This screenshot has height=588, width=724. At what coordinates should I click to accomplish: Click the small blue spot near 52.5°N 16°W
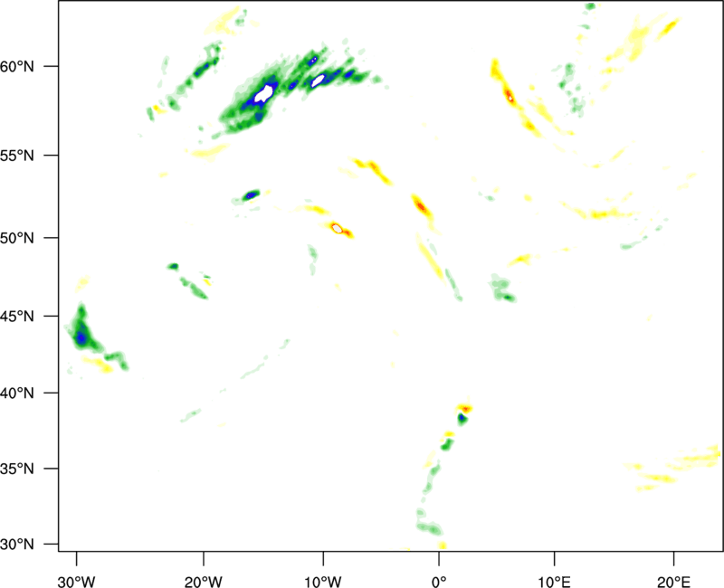point(251,194)
